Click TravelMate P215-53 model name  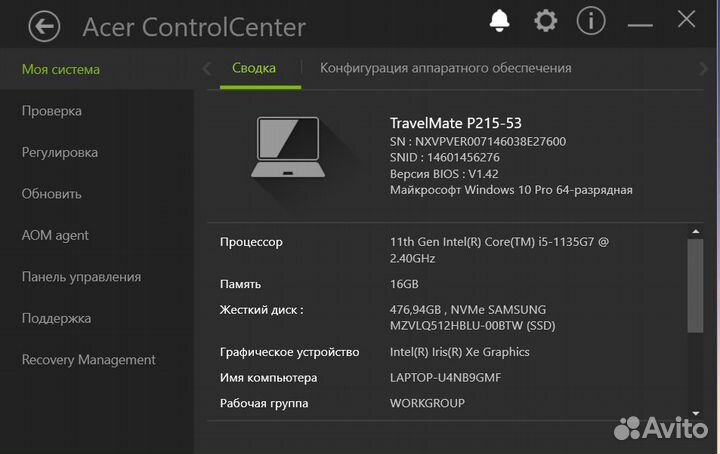click(x=456, y=123)
